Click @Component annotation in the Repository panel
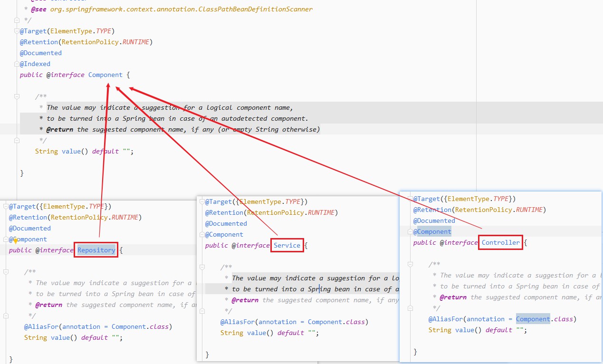 [28, 239]
